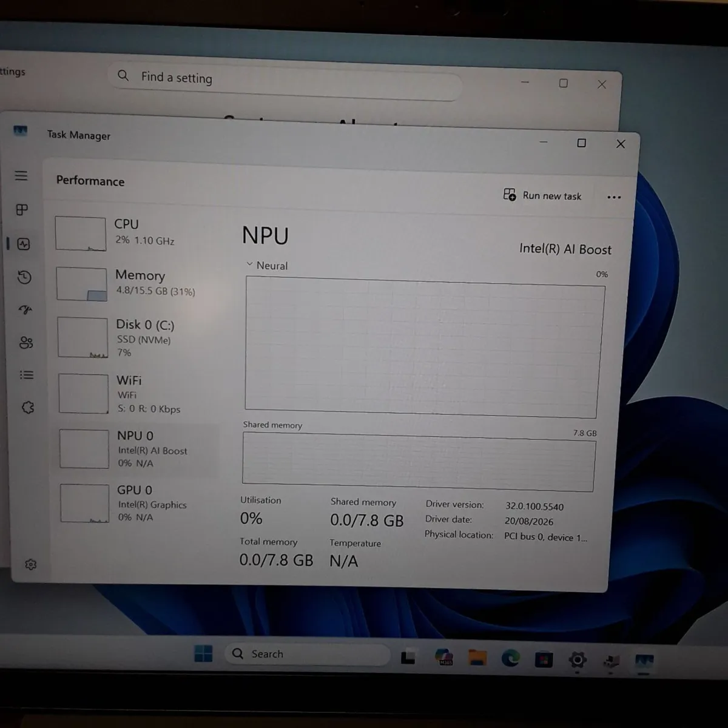
Task: Open App history from the sidebar
Action: pos(24,277)
